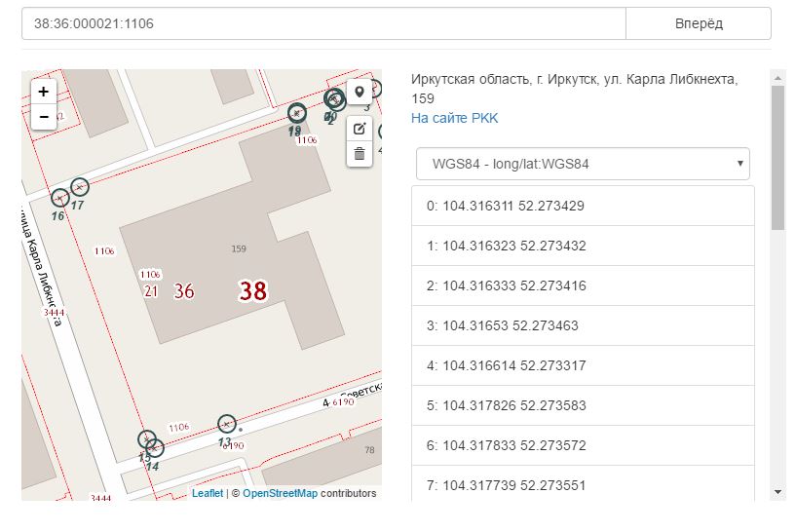Open the WGS84 coordinate system dropdown
Screen dimensions: 796x532
pyautogui.click(x=582, y=164)
